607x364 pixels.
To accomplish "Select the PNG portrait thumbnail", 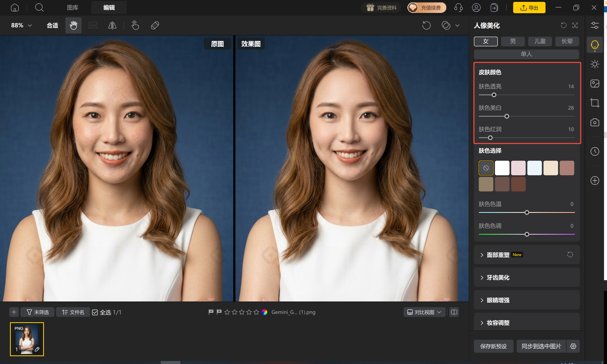I will [27, 339].
